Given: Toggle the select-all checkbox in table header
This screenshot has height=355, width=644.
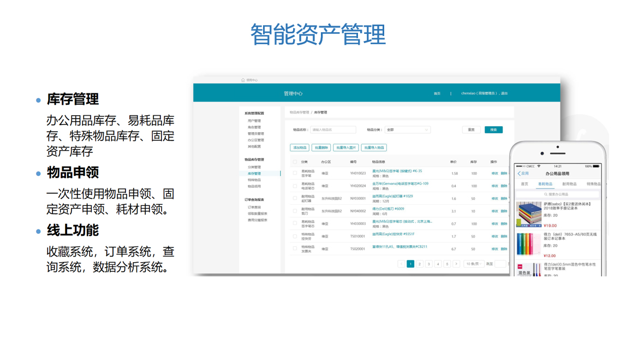Looking at the screenshot, I should [295, 162].
